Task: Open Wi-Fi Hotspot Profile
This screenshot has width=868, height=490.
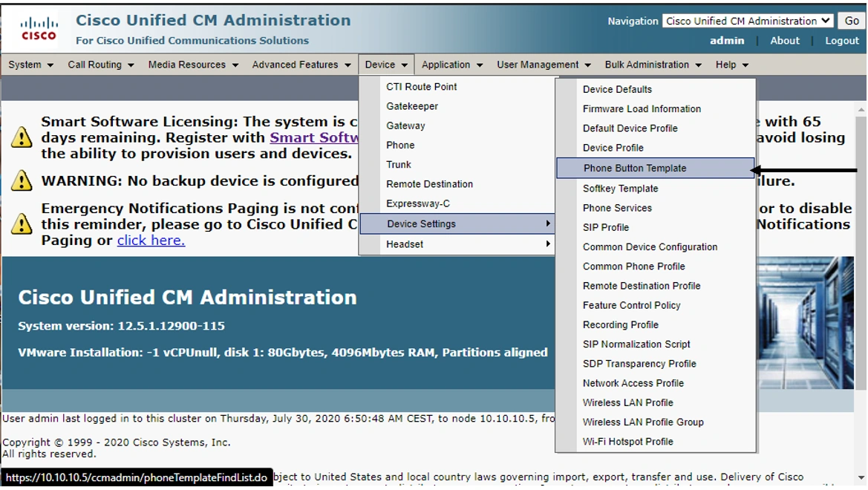Action: click(x=656, y=442)
